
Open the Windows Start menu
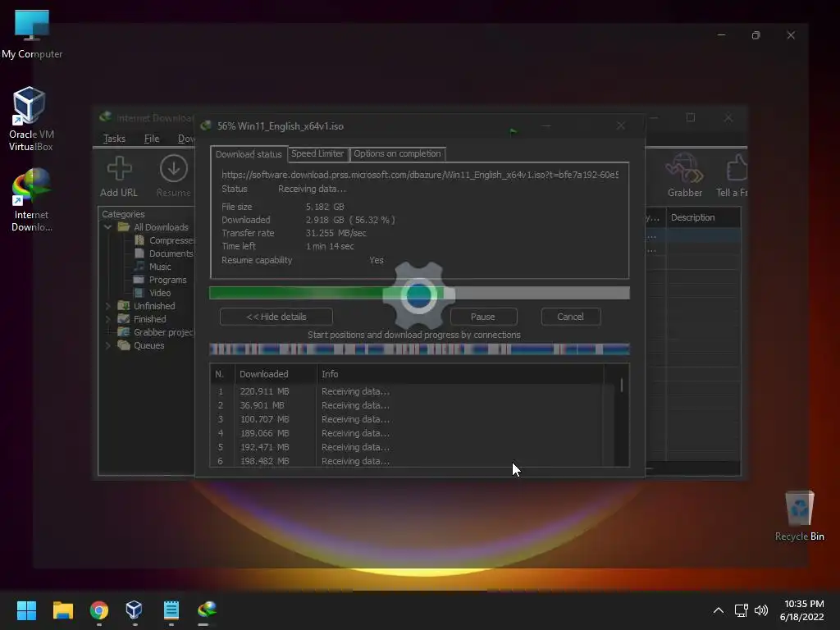point(26,610)
